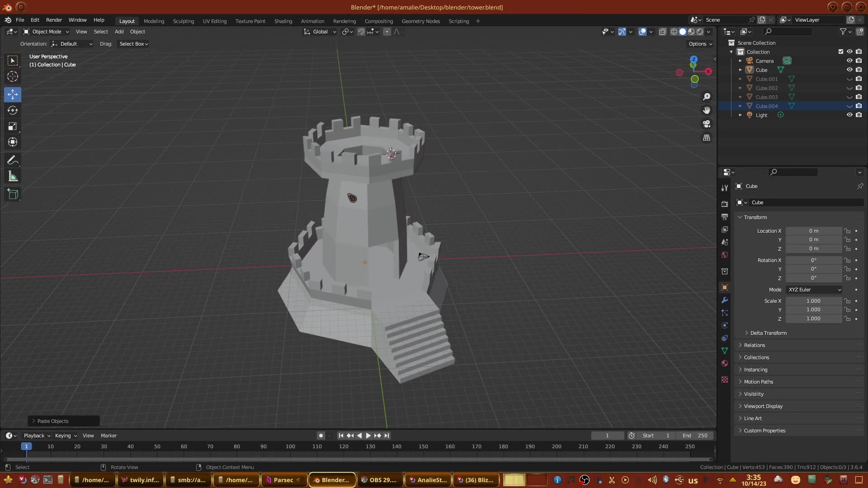Image resolution: width=868 pixels, height=488 pixels.
Task: Select the Scale tool in the toolbar
Action: [13, 127]
